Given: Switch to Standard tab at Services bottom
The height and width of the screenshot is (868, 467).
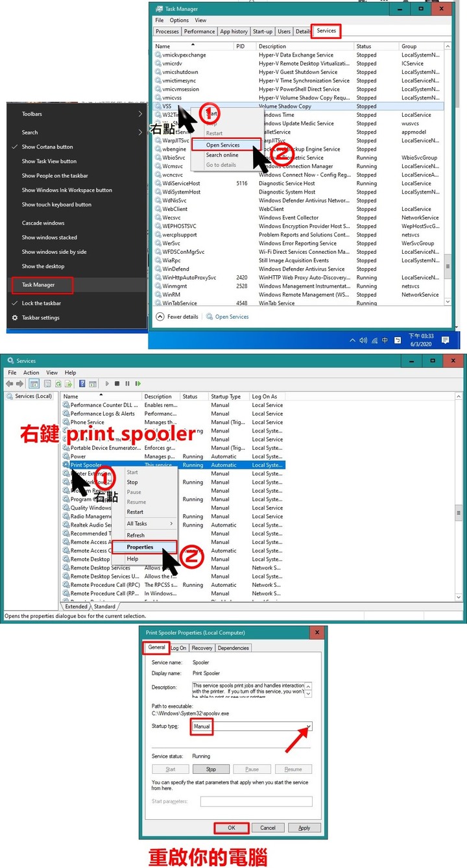Looking at the screenshot, I should tap(104, 607).
